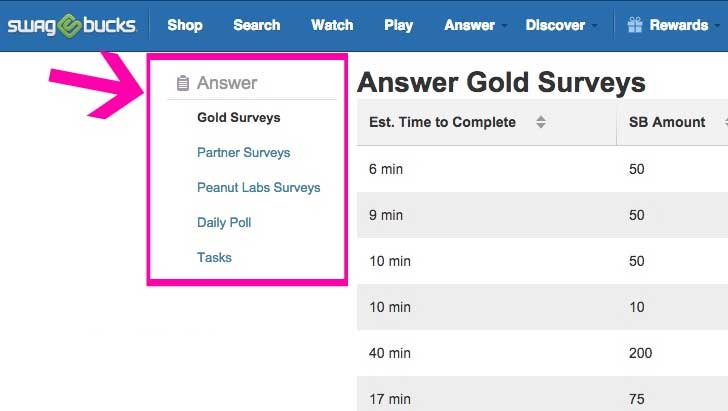
Task: Open the Daily Poll link
Action: (x=224, y=222)
